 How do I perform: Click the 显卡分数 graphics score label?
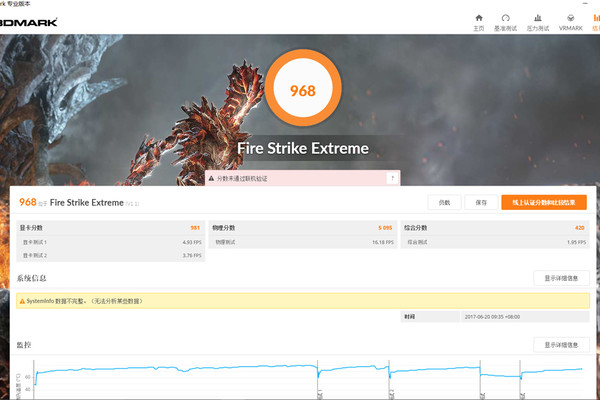pyautogui.click(x=31, y=228)
